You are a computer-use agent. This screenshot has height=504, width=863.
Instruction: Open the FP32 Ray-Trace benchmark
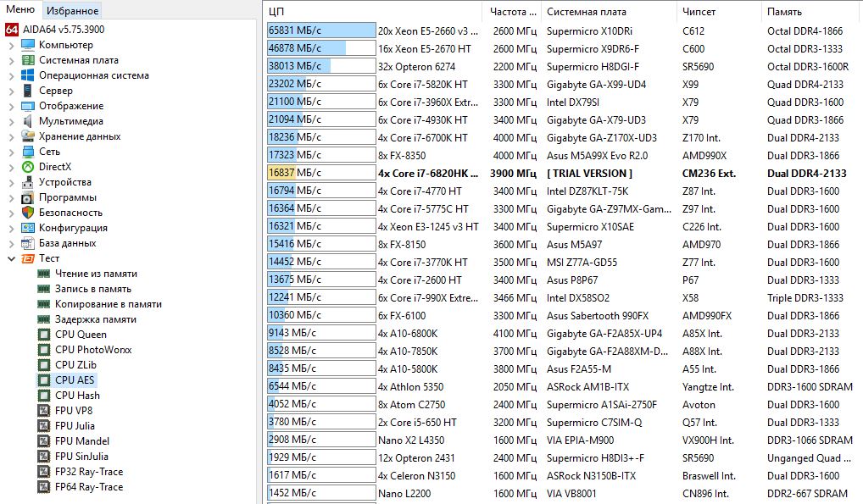pyautogui.click(x=89, y=472)
